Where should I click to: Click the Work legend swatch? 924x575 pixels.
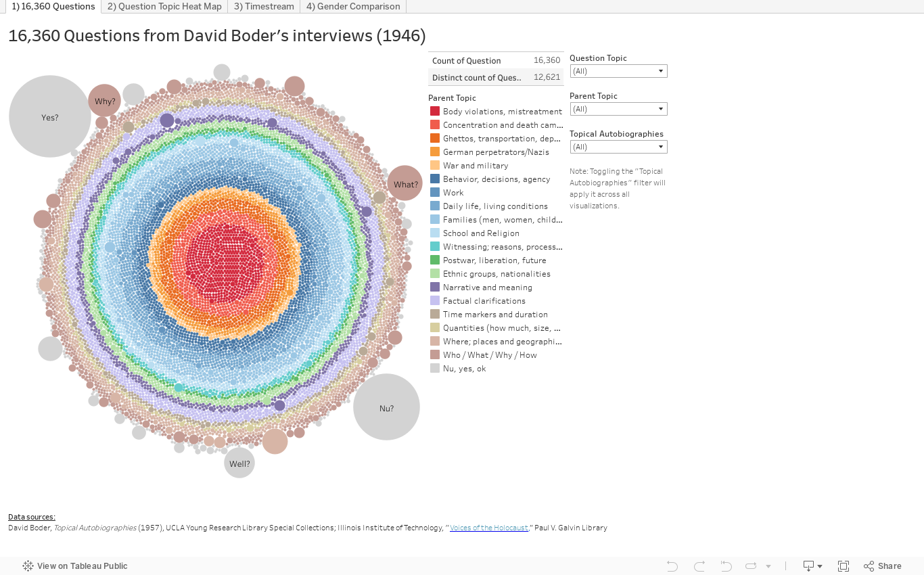click(435, 192)
